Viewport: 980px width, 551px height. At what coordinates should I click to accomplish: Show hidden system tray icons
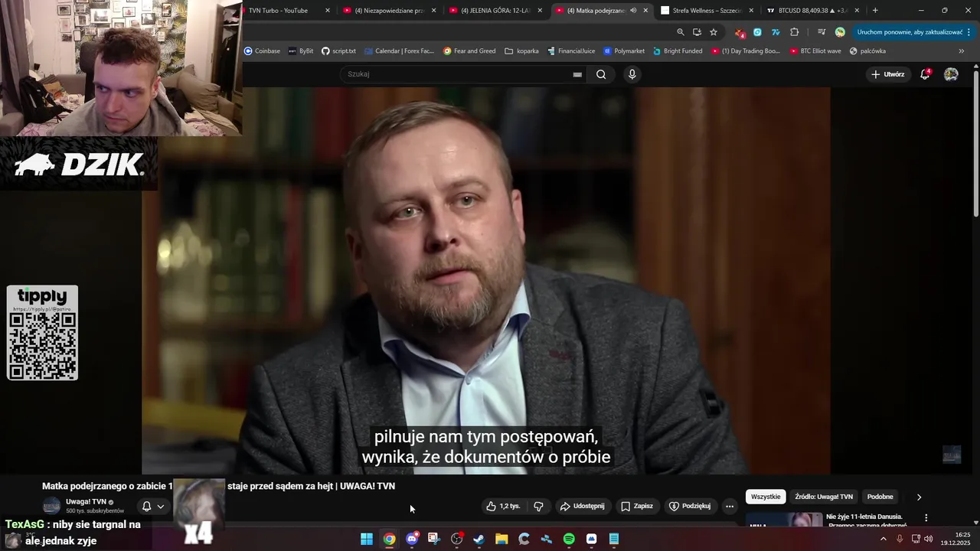pyautogui.click(x=883, y=540)
